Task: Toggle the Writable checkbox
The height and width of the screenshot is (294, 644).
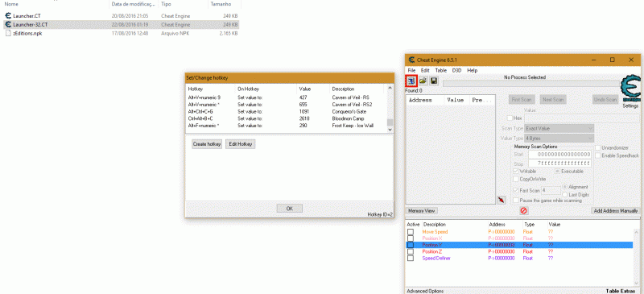Action: click(516, 171)
